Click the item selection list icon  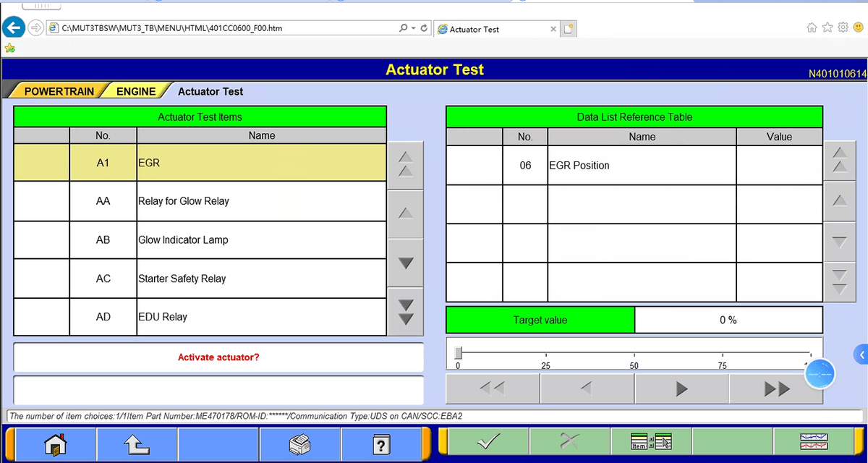pyautogui.click(x=651, y=441)
